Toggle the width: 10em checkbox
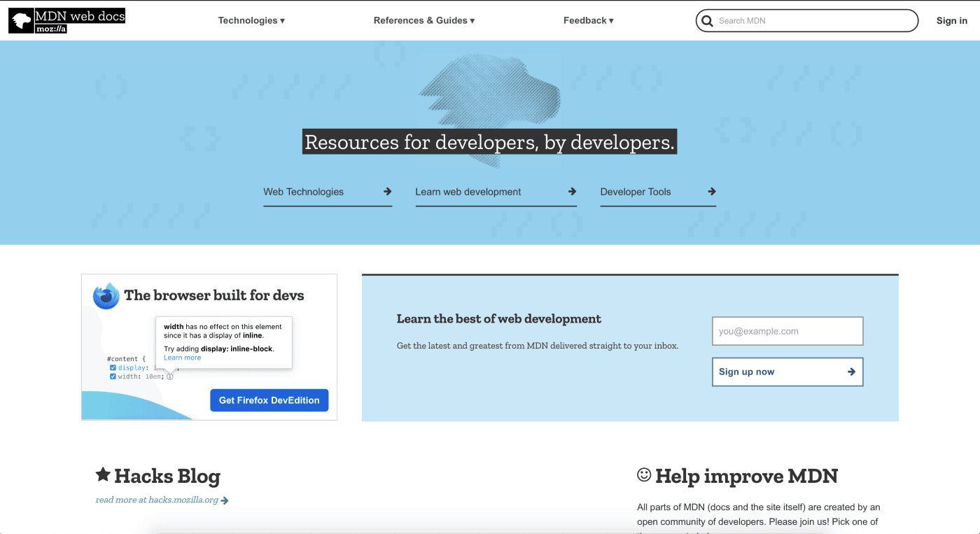 (x=113, y=377)
